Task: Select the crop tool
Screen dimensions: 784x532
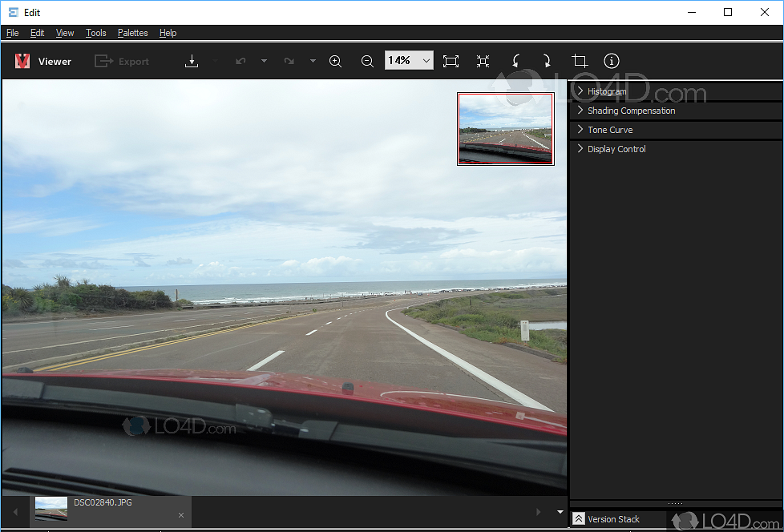Action: pos(580,61)
